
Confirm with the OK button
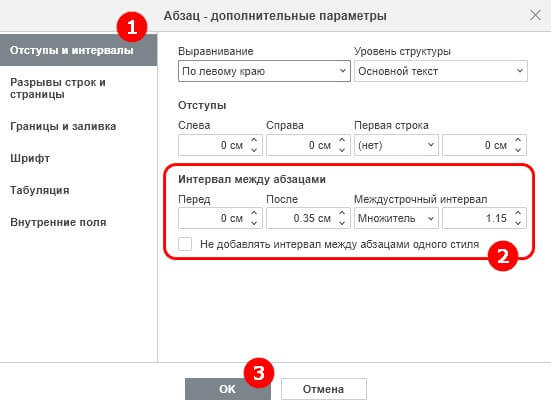[x=228, y=389]
